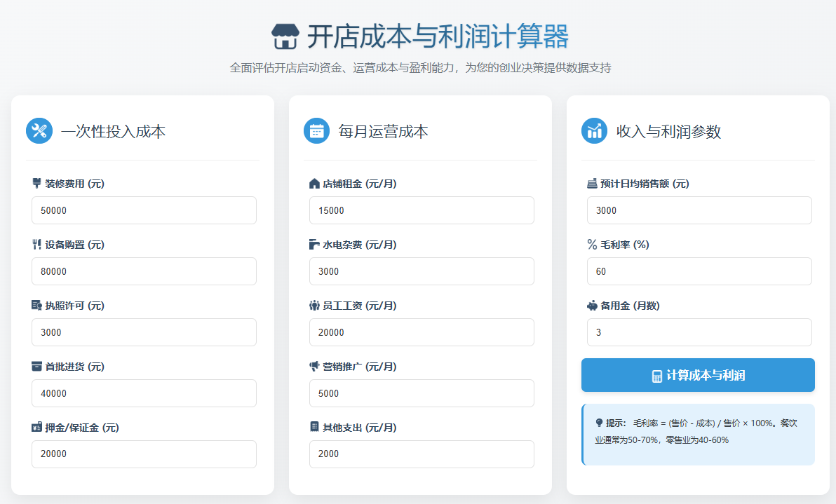Click the faucet icon beside 水电杂费
Screen dimensions: 836x504
tap(313, 244)
